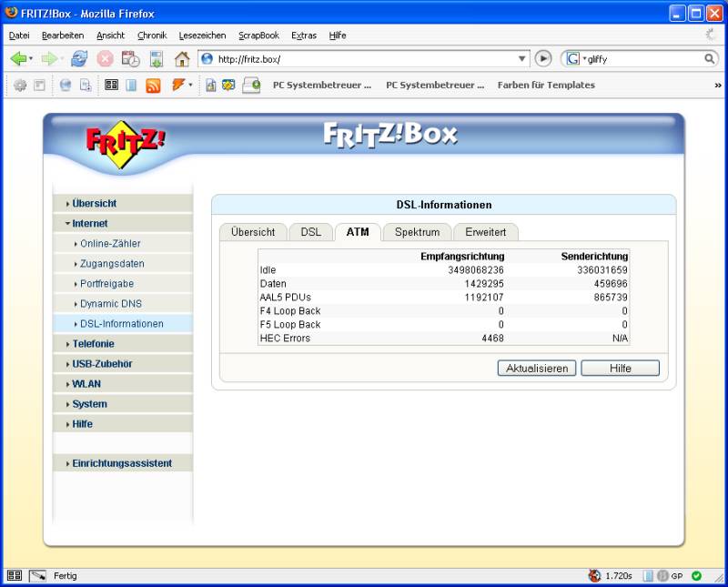
Task: Open the address bar URL dropdown
Action: point(521,59)
